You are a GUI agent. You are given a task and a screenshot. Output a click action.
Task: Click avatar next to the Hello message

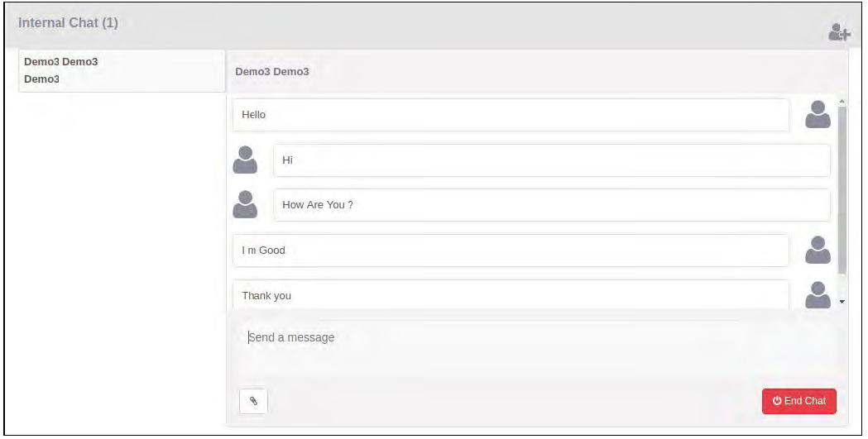pos(818,115)
